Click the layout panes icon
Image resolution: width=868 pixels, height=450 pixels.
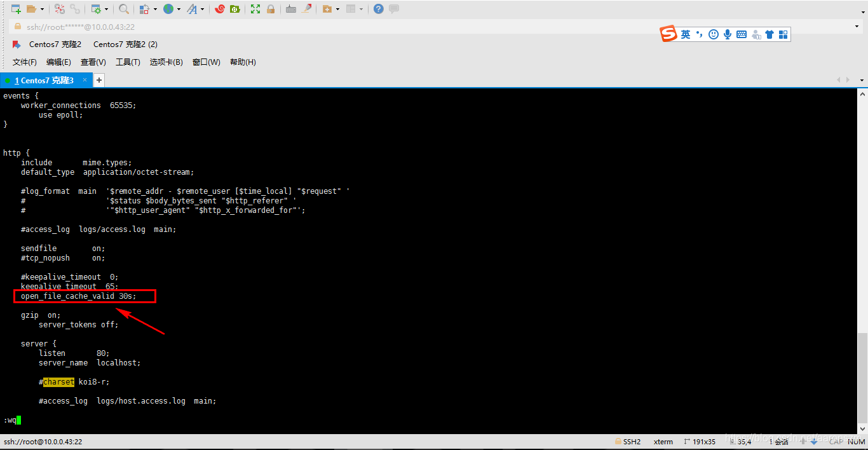(x=350, y=9)
